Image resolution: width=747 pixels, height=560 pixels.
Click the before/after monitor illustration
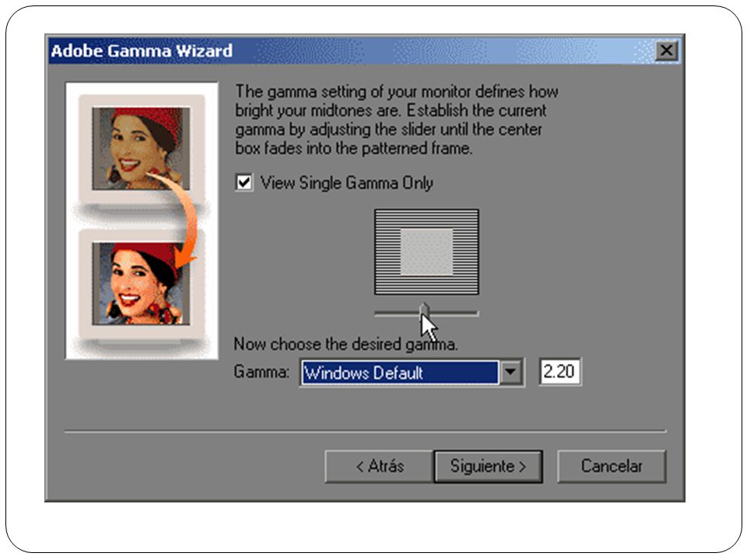point(142,220)
